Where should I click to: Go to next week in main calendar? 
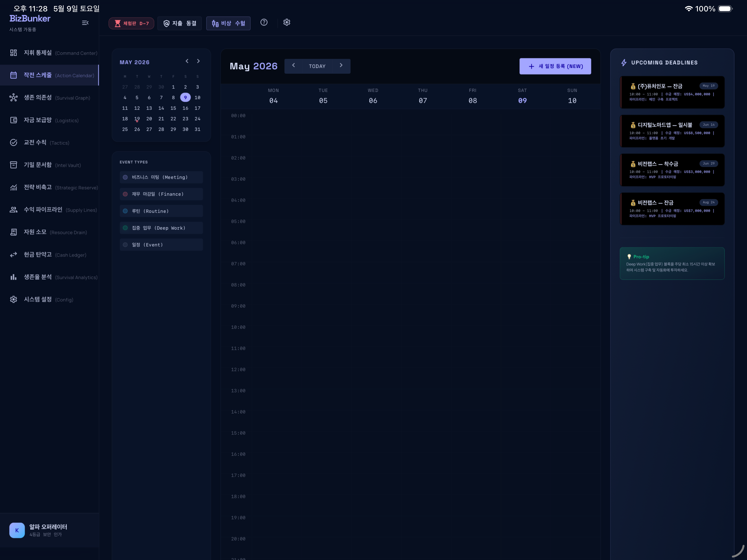(341, 65)
